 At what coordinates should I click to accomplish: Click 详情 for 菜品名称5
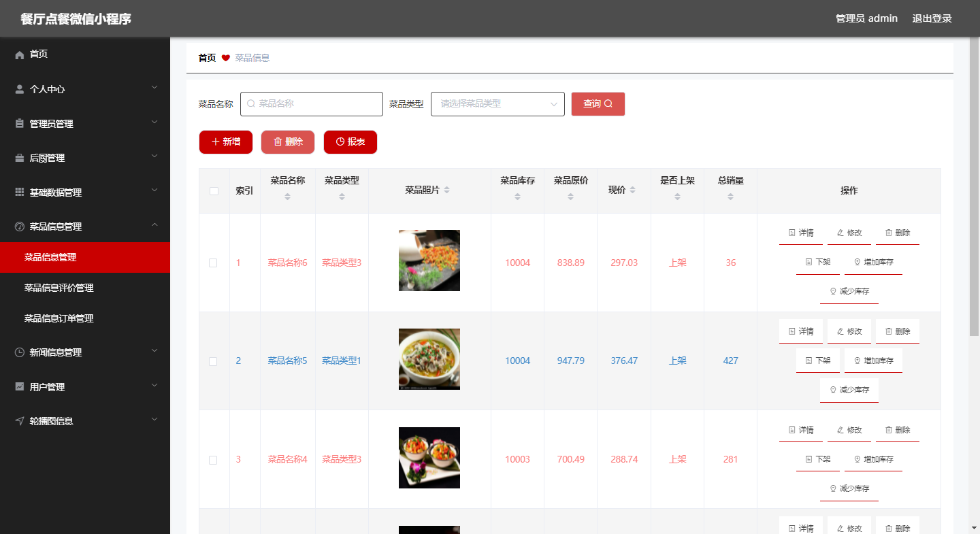[x=801, y=331]
